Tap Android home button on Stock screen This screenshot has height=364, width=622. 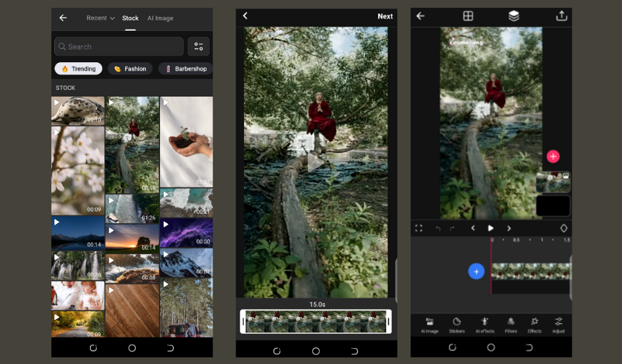(x=132, y=348)
